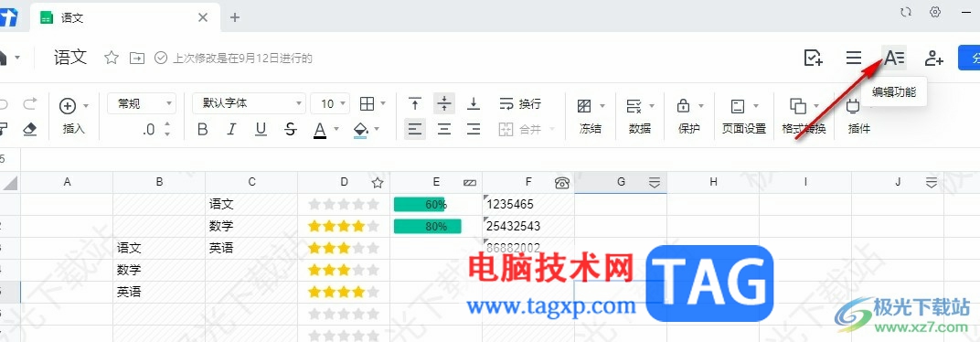980x342 pixels.
Task: Open the settings gear icon top right
Action: pos(935,12)
